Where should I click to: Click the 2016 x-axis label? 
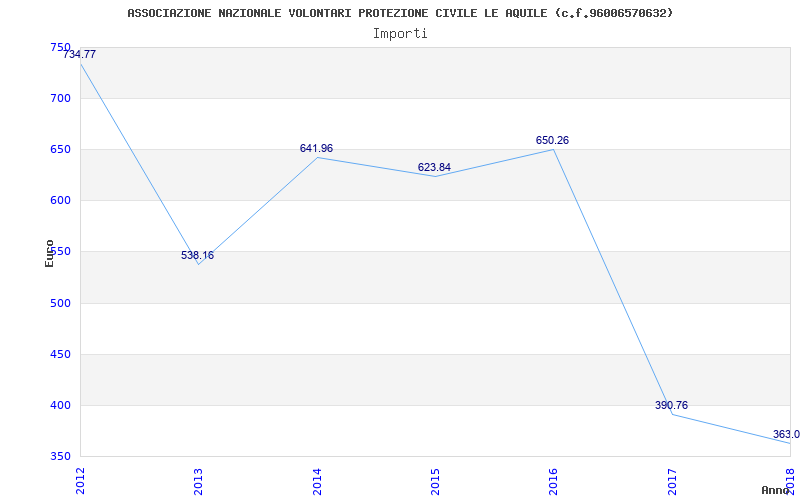554,481
